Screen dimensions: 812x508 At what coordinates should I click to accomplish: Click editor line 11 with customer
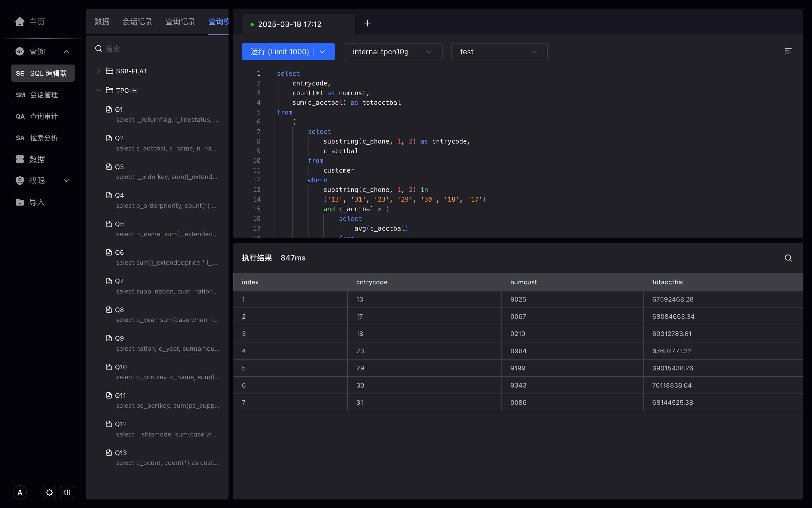pos(339,170)
